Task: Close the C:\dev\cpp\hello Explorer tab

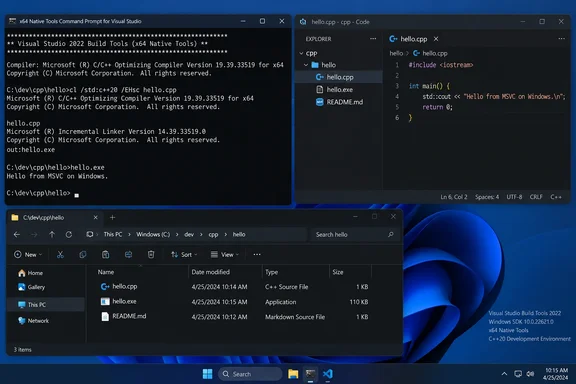Action: point(96,218)
